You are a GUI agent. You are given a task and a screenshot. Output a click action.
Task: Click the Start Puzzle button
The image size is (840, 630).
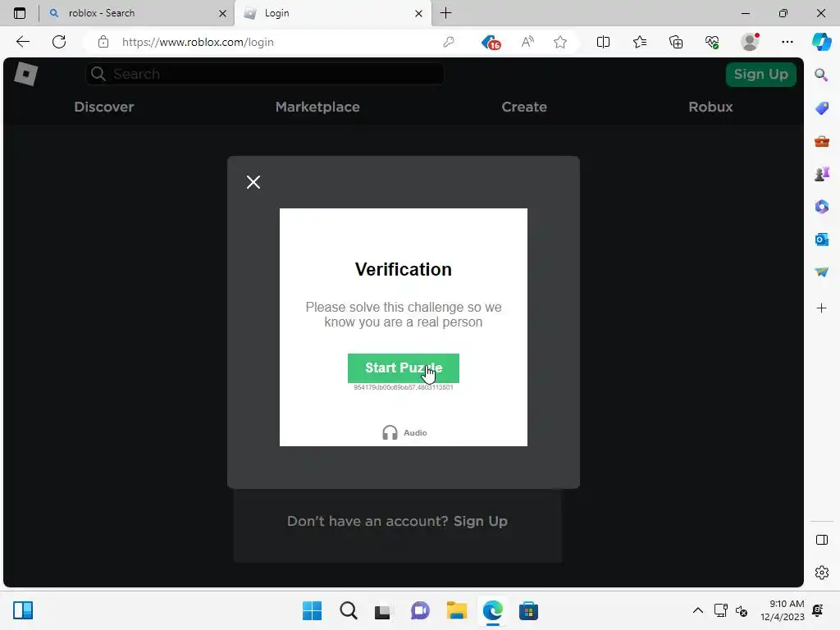[404, 368]
